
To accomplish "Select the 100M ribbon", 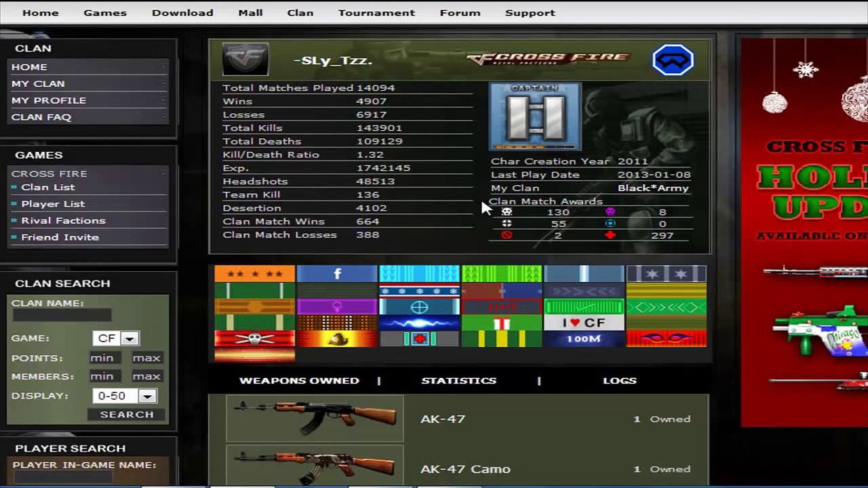I will click(584, 339).
